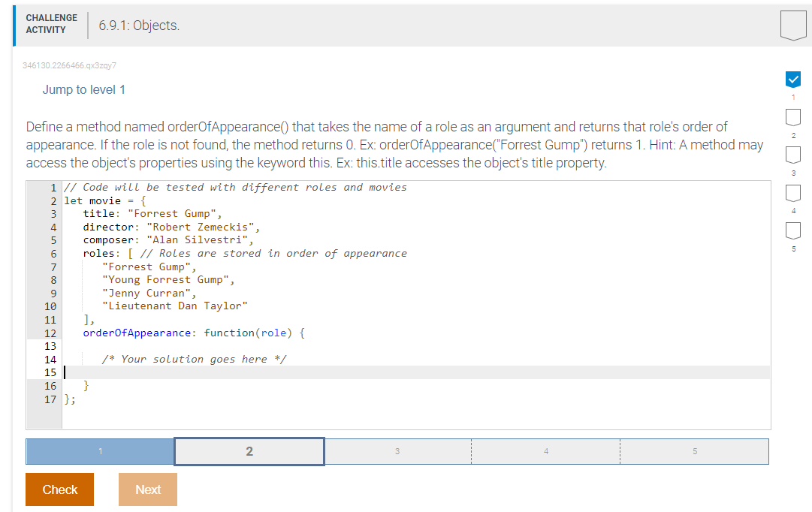Select level 1 in the progress bar
Image resolution: width=812 pixels, height=512 pixels.
coord(100,451)
